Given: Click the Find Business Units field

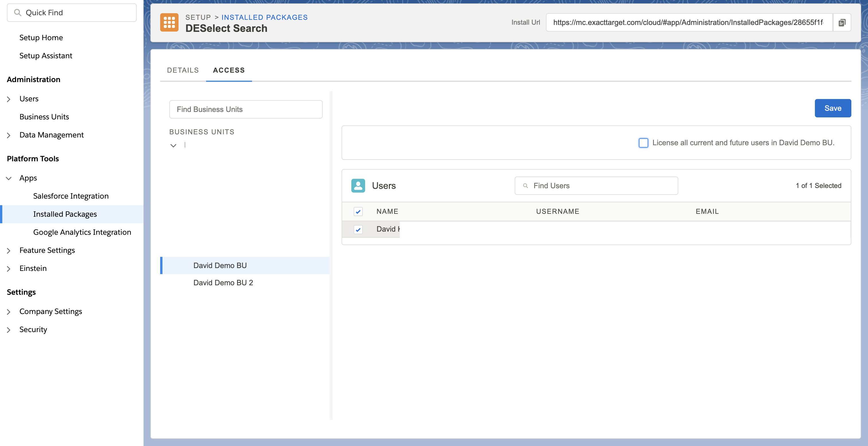Looking at the screenshot, I should click(246, 109).
